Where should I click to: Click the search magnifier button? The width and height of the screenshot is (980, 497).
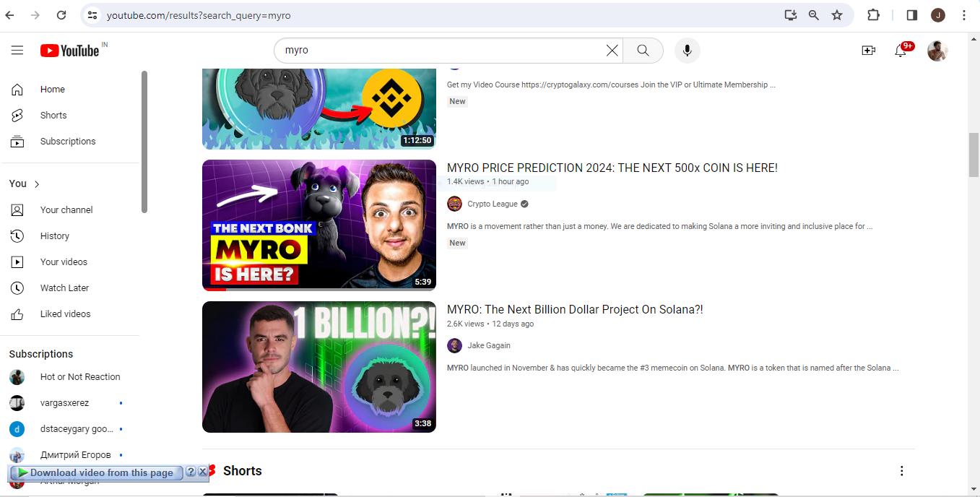coord(643,51)
